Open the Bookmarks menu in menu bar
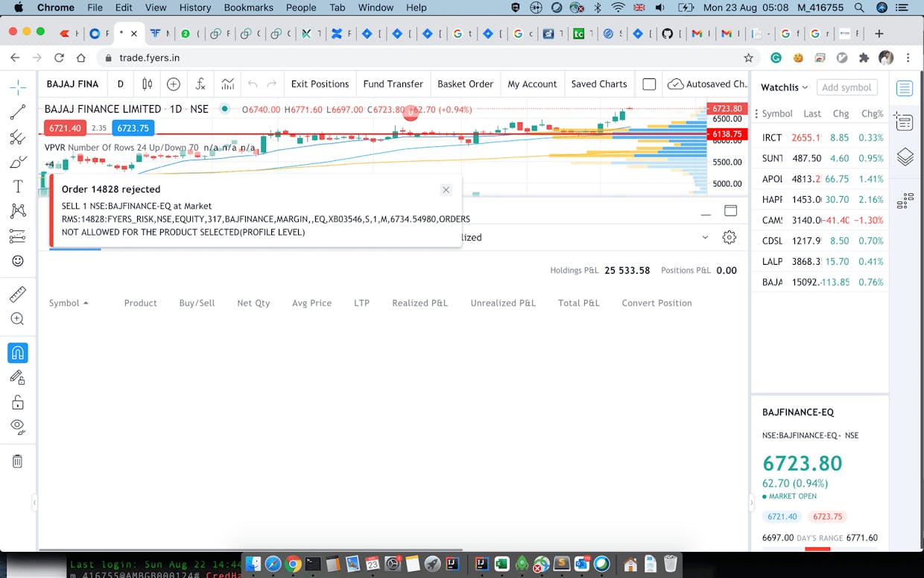 pos(249,7)
